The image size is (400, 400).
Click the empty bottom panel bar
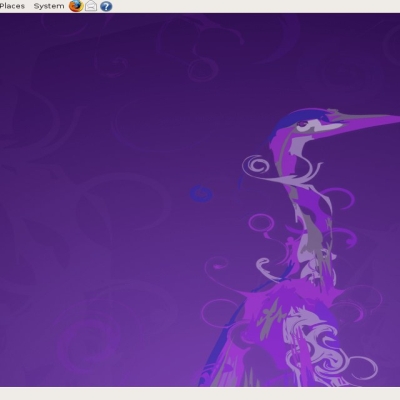pyautogui.click(x=200, y=394)
